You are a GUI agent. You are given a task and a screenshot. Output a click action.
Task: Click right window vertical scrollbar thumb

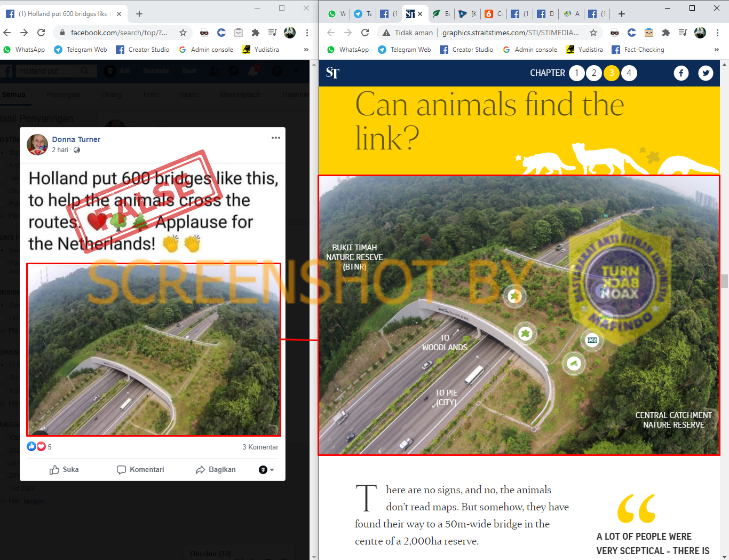pyautogui.click(x=724, y=281)
